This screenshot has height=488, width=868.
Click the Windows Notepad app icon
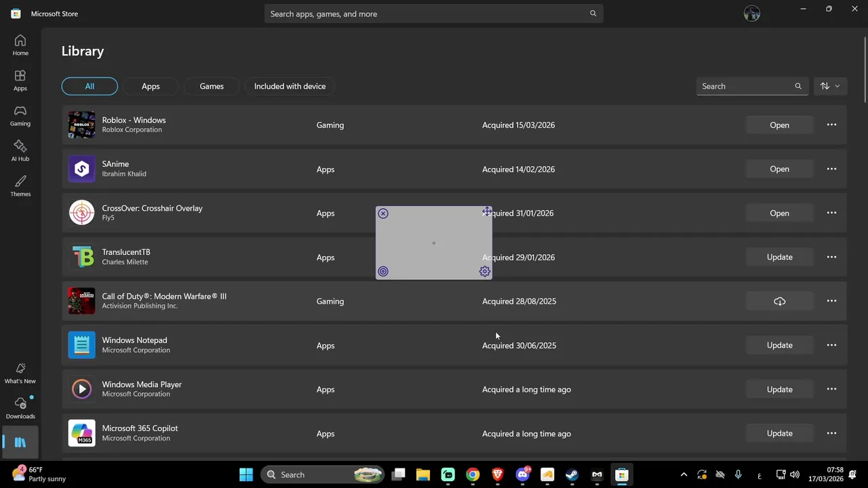click(x=81, y=345)
